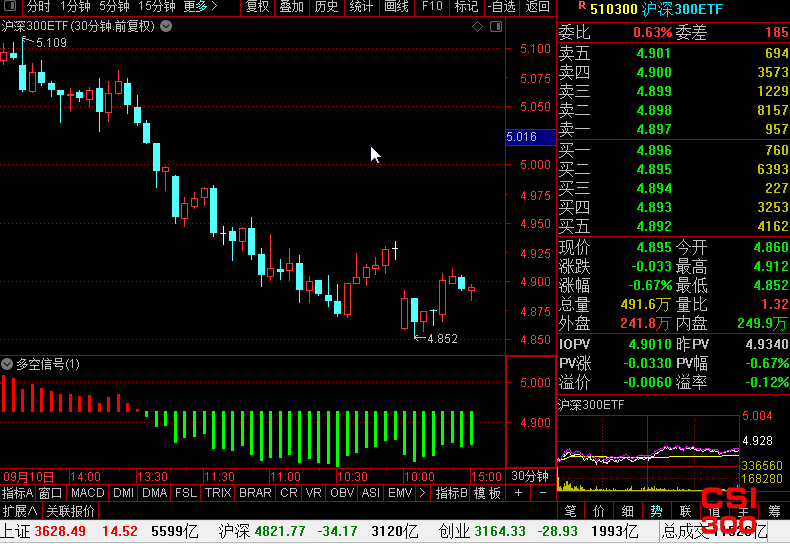Click 返回 to go back
The width and height of the screenshot is (790, 544).
[x=538, y=7]
